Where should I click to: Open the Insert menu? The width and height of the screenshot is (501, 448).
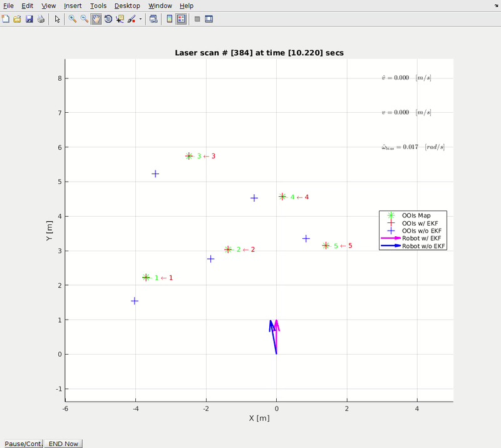click(73, 6)
